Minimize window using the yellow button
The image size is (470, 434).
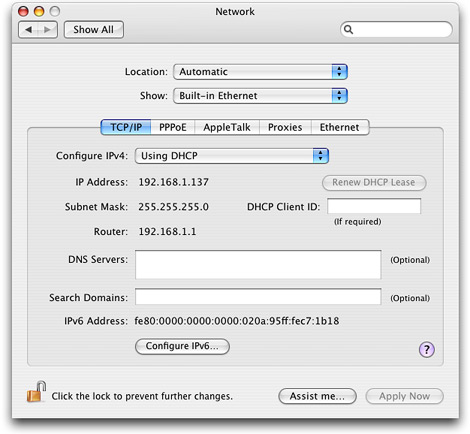coord(39,12)
